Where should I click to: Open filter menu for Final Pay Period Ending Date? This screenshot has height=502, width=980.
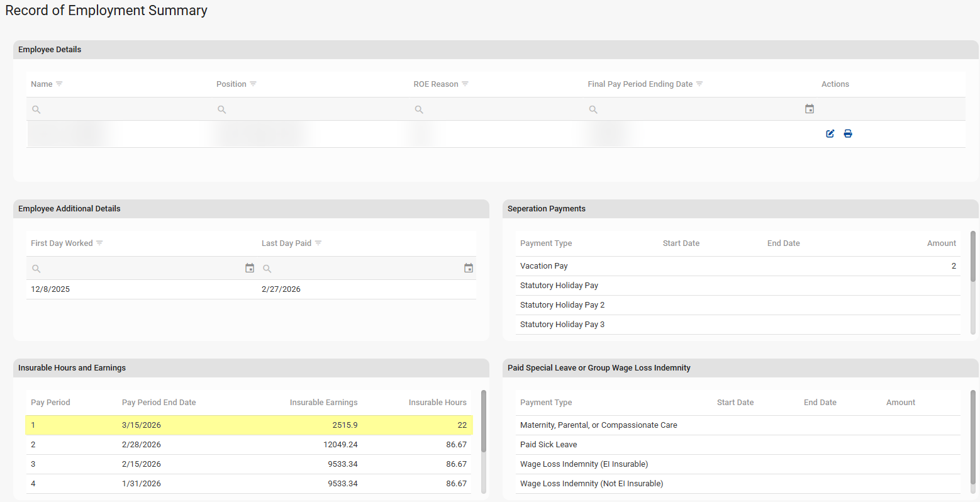pos(699,84)
